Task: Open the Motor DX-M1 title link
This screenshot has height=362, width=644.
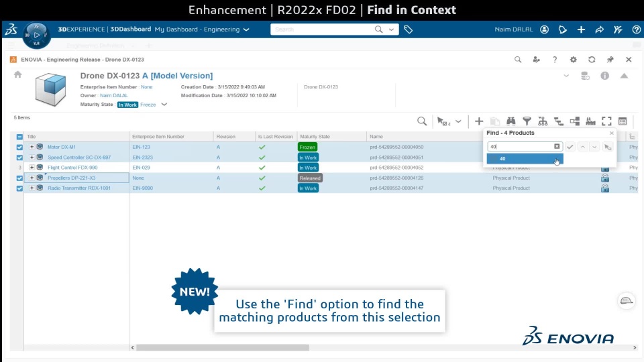Action: 62,147
